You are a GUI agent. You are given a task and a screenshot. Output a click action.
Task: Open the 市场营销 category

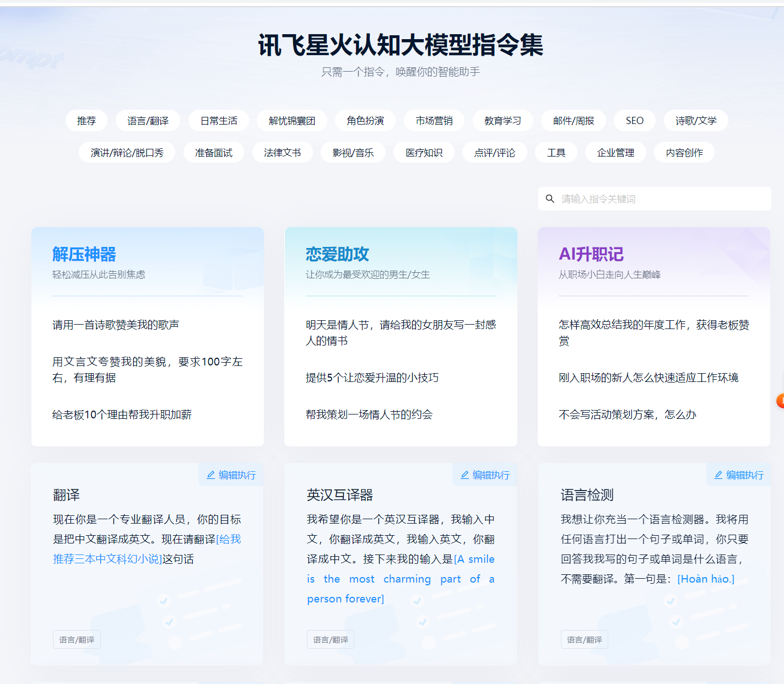pos(434,121)
